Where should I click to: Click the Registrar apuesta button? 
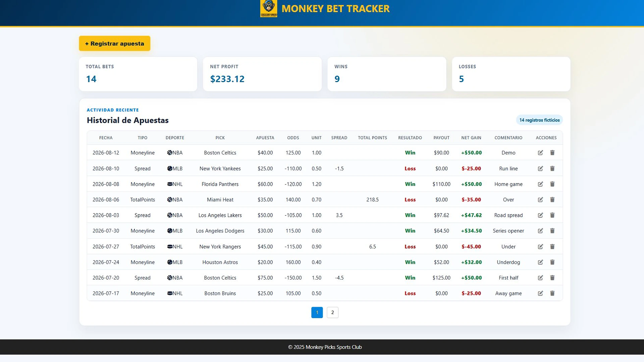pyautogui.click(x=115, y=44)
